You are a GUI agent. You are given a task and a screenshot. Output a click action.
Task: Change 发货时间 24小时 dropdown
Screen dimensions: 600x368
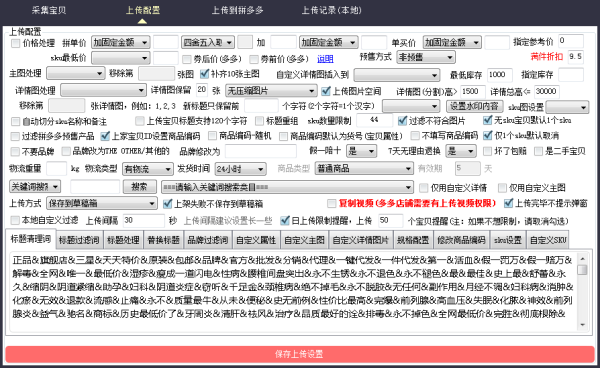tap(240, 169)
